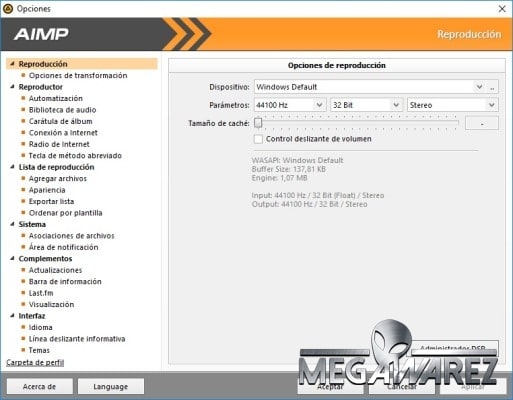This screenshot has height=400, width=513.
Task: Open Apariencia settings
Action: (x=47, y=190)
